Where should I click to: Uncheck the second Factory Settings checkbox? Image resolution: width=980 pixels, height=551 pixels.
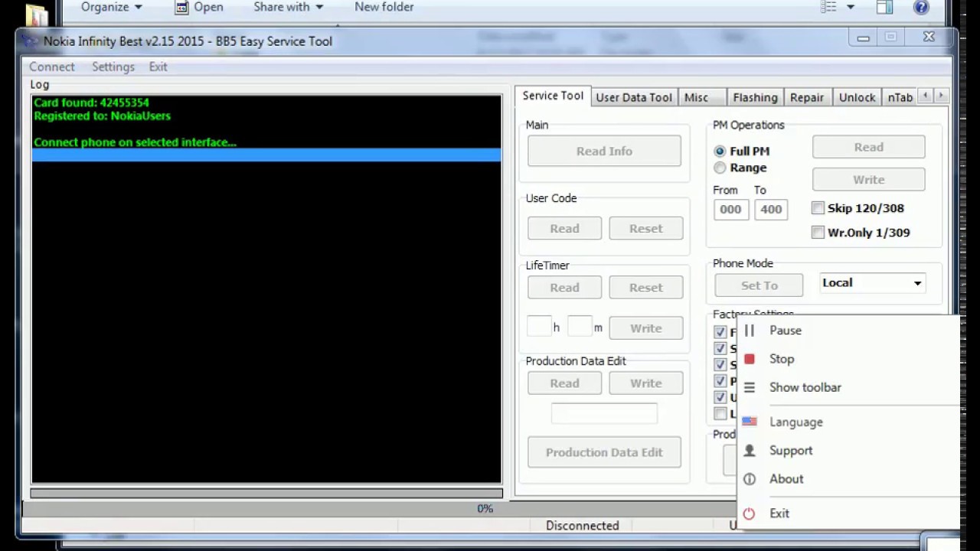tap(720, 348)
